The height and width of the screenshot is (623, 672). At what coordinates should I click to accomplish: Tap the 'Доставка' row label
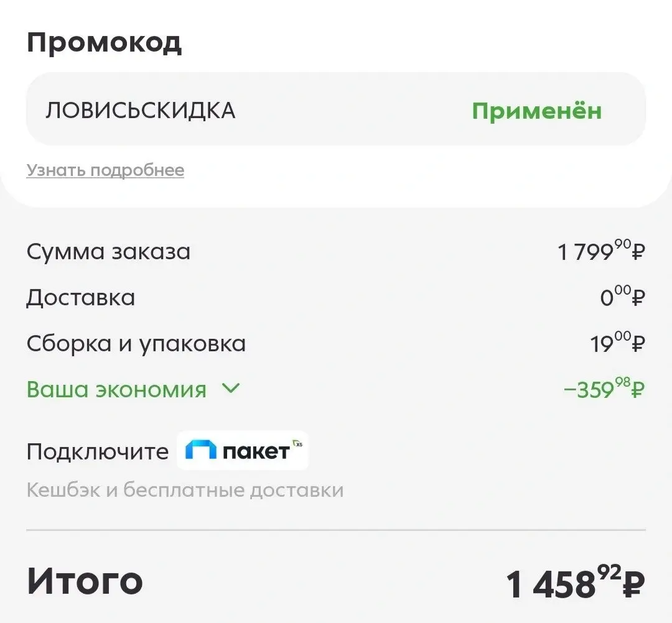[80, 298]
